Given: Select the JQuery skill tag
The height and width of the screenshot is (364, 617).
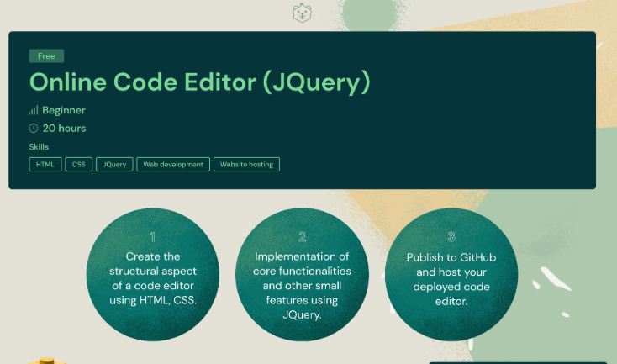Looking at the screenshot, I should 114,165.
